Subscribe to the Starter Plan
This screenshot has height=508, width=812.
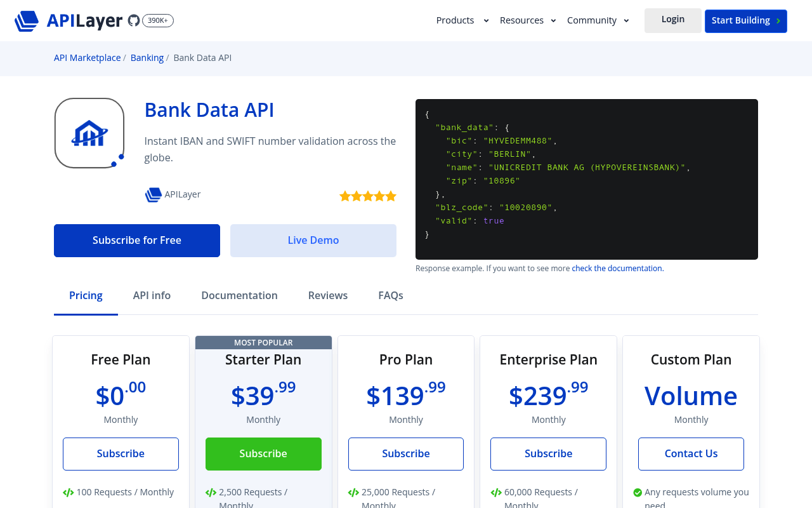point(263,454)
